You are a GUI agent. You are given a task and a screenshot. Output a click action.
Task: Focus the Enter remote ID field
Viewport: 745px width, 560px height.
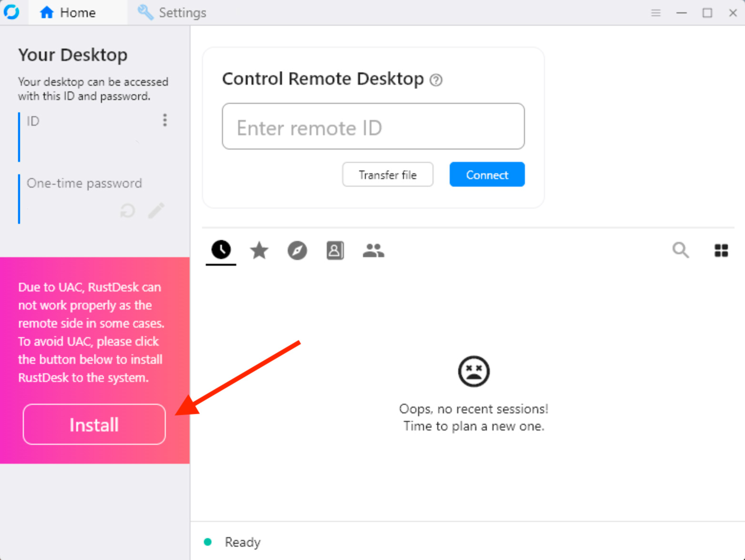[373, 127]
